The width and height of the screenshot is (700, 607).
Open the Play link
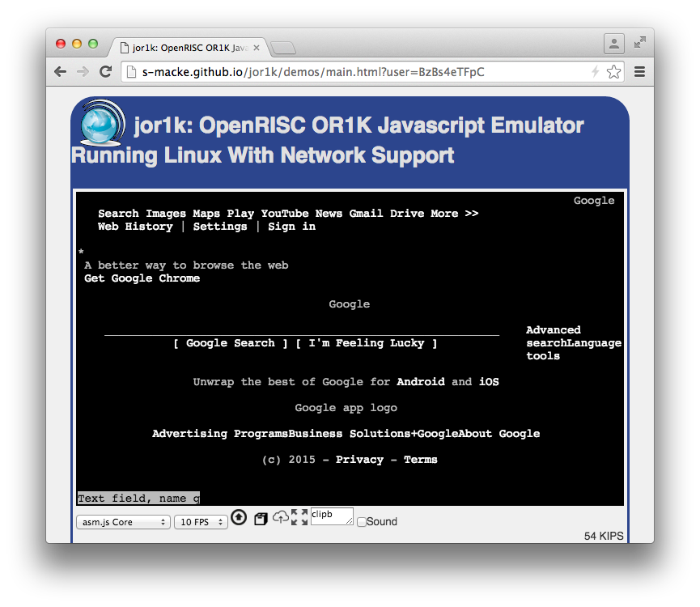[240, 214]
